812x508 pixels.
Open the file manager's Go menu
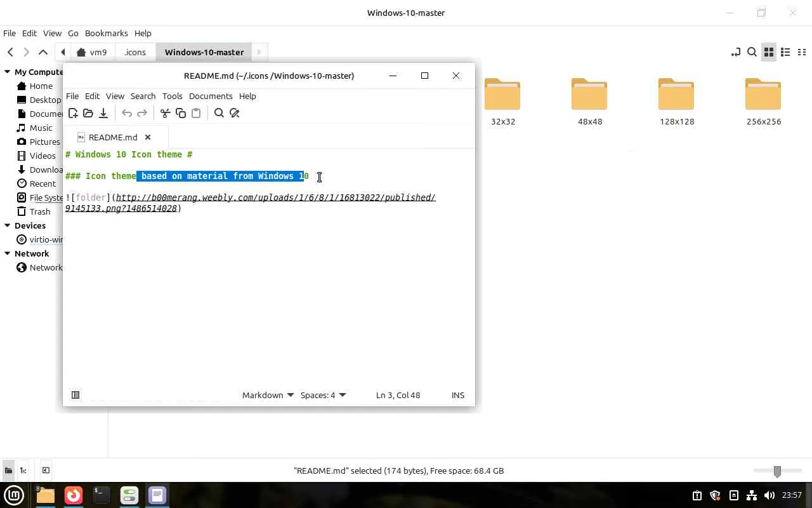(73, 33)
